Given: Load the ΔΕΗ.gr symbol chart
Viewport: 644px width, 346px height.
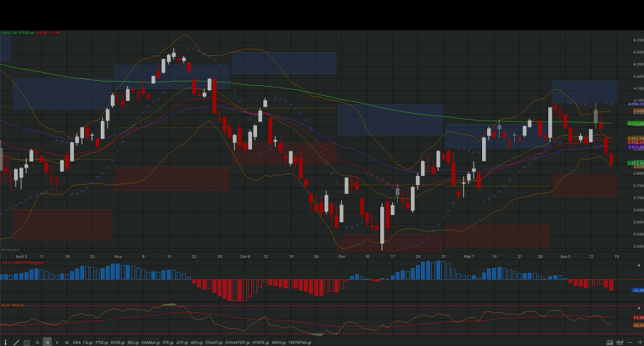Looking at the screenshot, I should pyautogui.click(x=197, y=342).
